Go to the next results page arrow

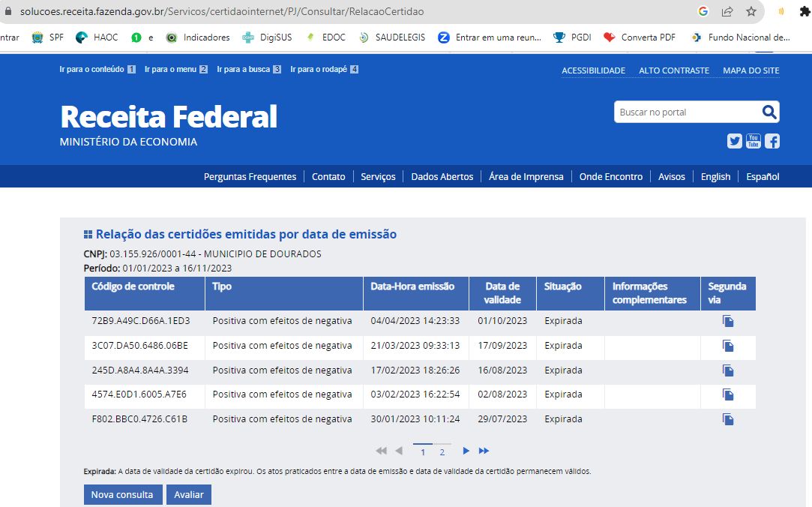pos(466,451)
